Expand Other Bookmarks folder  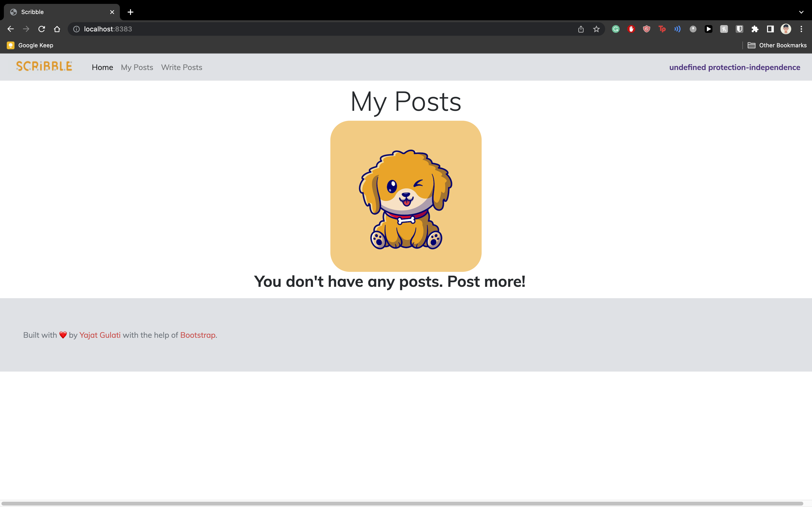click(x=777, y=45)
